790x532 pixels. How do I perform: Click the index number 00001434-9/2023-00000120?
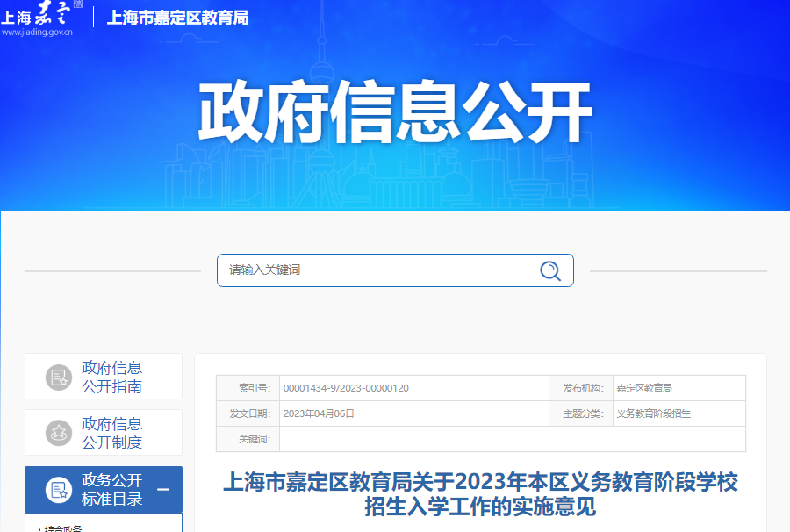346,388
